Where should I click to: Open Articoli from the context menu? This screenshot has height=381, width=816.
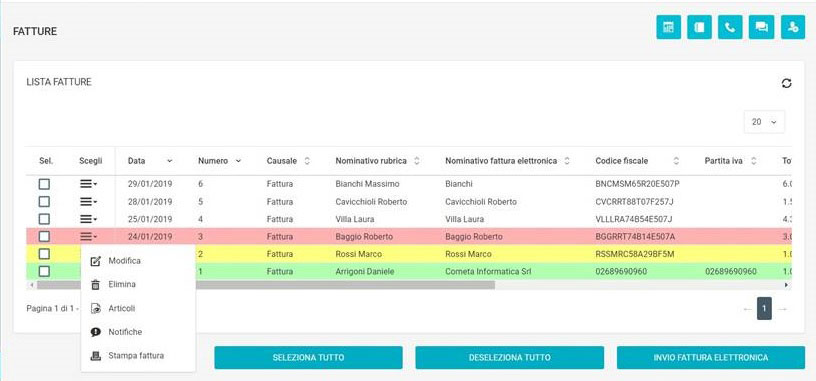pos(138,309)
